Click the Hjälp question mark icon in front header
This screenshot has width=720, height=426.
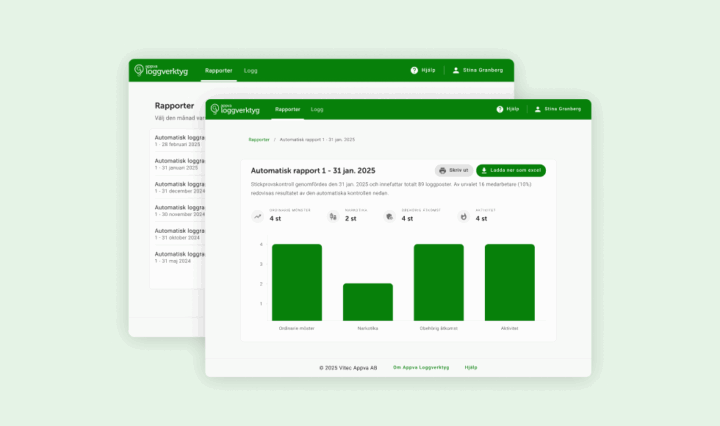click(500, 108)
